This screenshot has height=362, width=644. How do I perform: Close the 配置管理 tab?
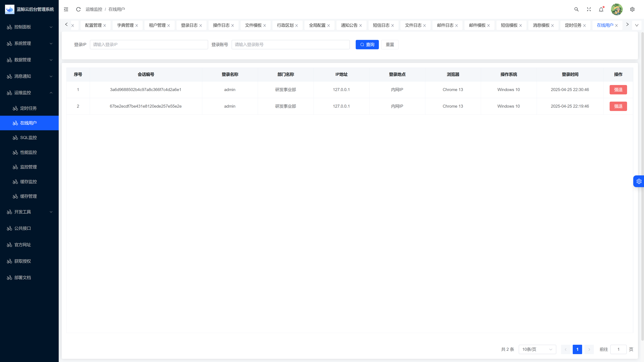coord(105,25)
